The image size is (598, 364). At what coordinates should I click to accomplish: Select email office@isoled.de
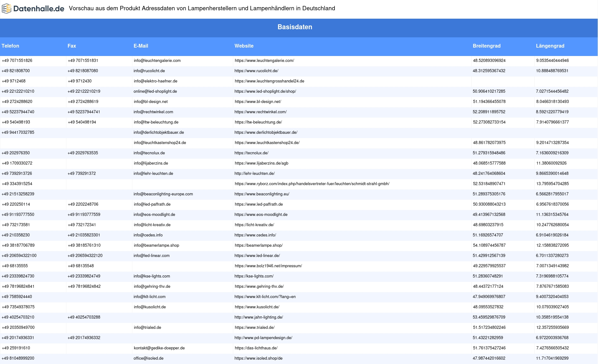coord(149,358)
